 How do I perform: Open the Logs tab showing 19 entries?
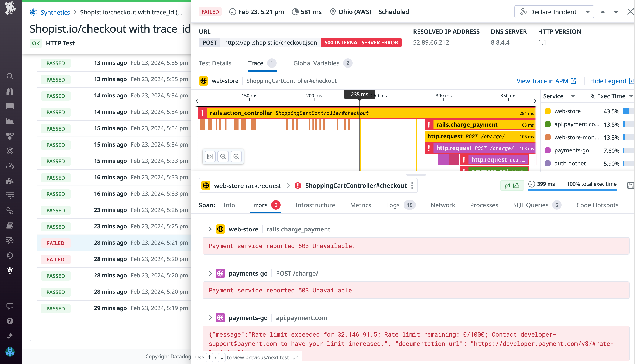pyautogui.click(x=393, y=205)
